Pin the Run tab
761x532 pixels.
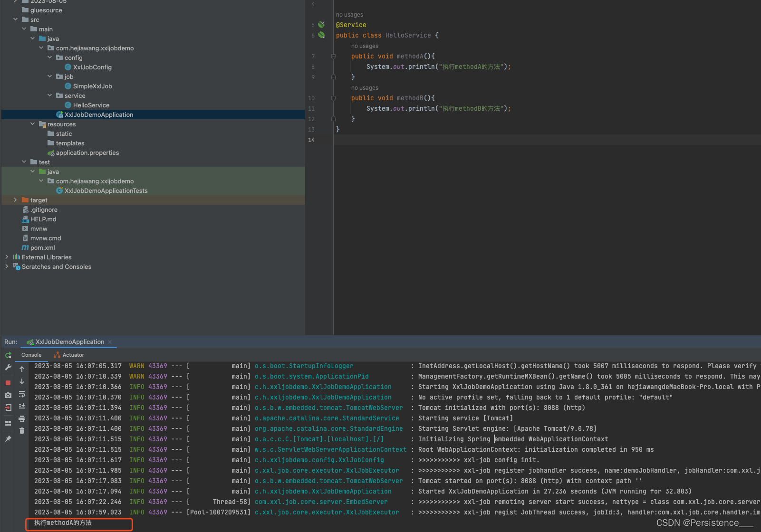(8, 439)
